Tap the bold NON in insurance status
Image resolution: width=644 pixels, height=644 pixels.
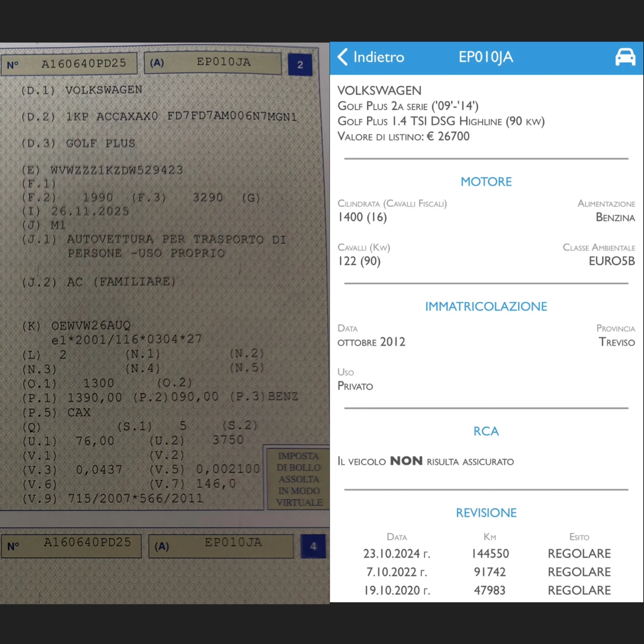click(406, 461)
